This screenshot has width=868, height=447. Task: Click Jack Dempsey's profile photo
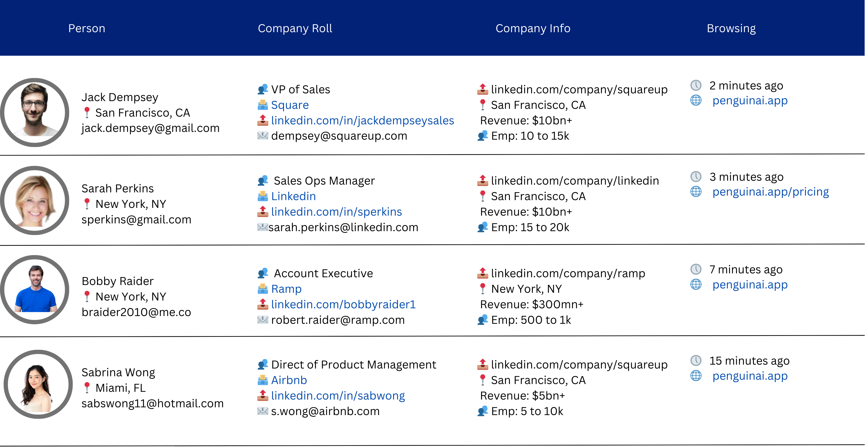pyautogui.click(x=35, y=112)
